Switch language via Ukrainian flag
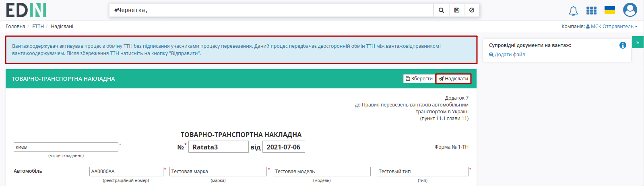644x186 pixels. [x=610, y=10]
